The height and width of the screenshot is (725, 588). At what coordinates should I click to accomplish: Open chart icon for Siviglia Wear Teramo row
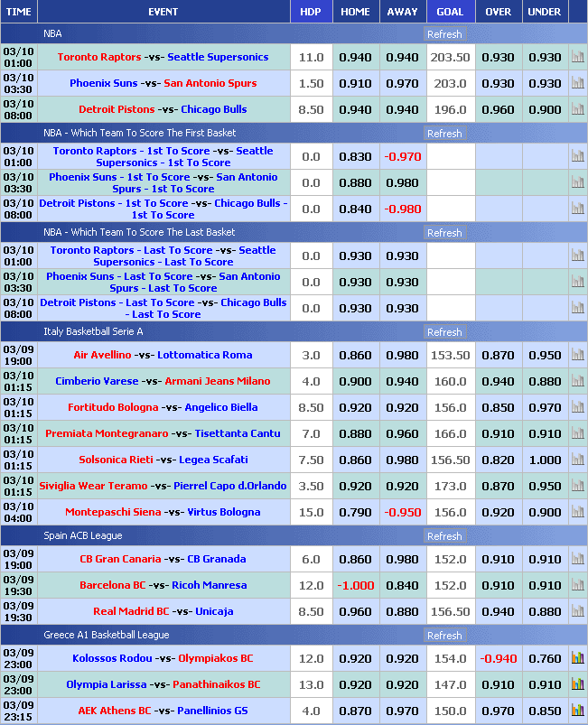(577, 486)
